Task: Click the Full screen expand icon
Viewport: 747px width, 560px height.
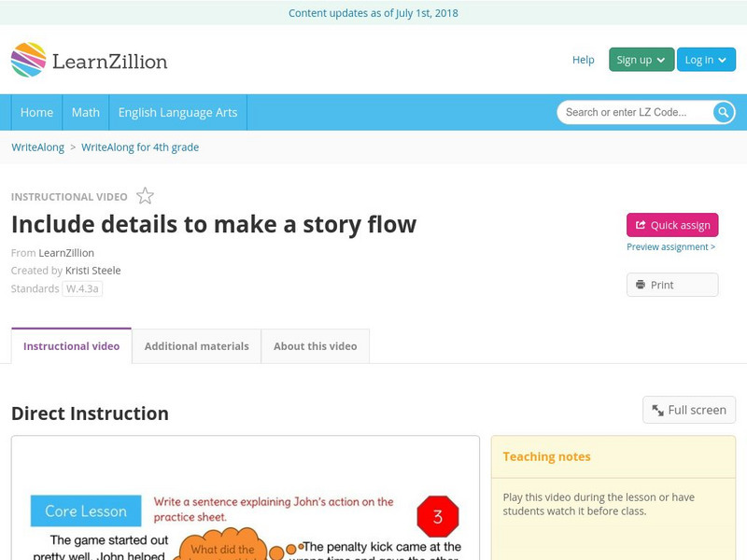Action: point(658,410)
